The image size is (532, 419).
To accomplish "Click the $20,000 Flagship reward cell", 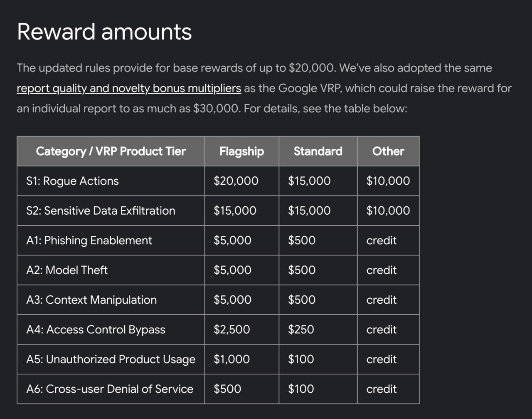I will [x=236, y=181].
